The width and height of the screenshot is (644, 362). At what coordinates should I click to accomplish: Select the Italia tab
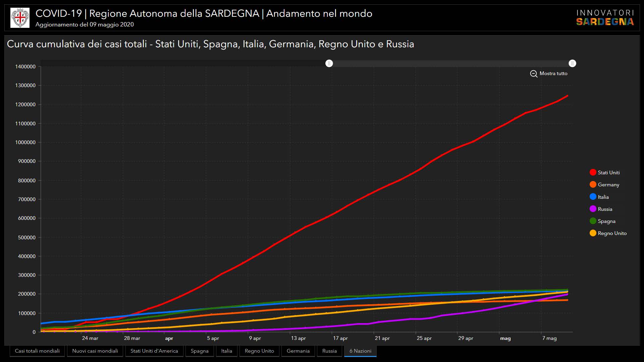226,351
